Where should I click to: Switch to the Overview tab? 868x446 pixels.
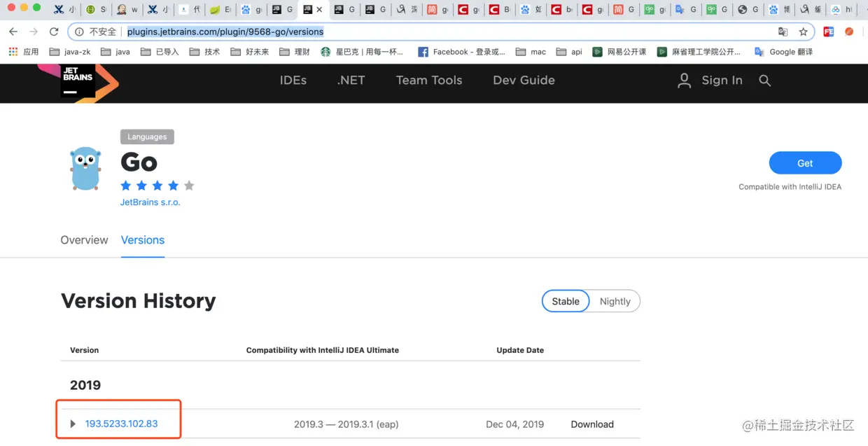[84, 240]
